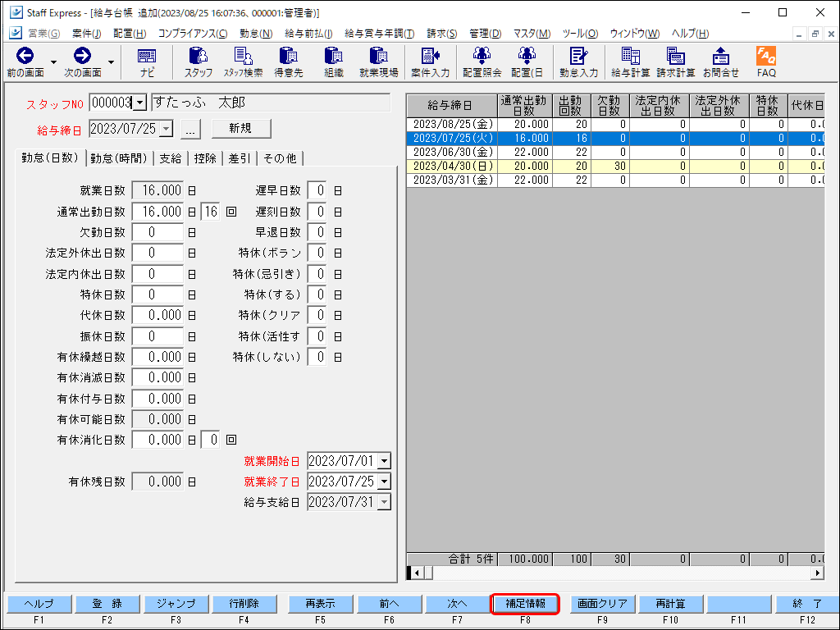The image size is (840, 630).
Task: Switch to the 支給 tab
Action: pos(171,158)
